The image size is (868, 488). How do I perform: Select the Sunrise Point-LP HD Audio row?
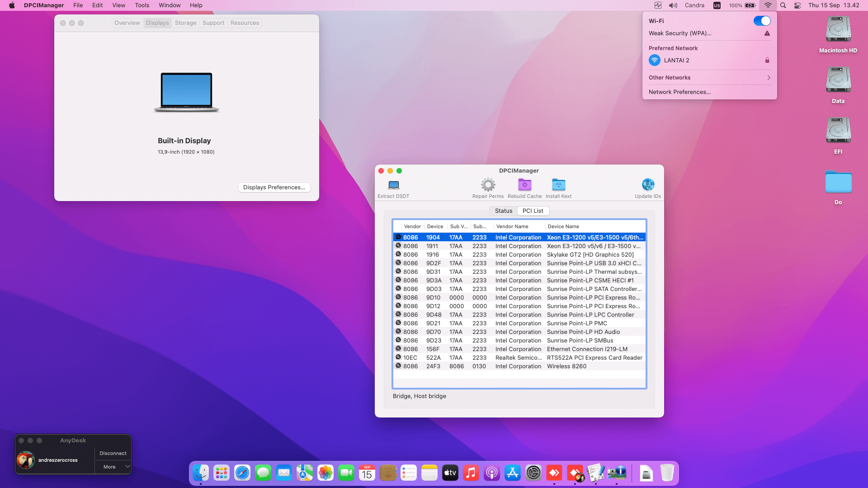coord(519,332)
